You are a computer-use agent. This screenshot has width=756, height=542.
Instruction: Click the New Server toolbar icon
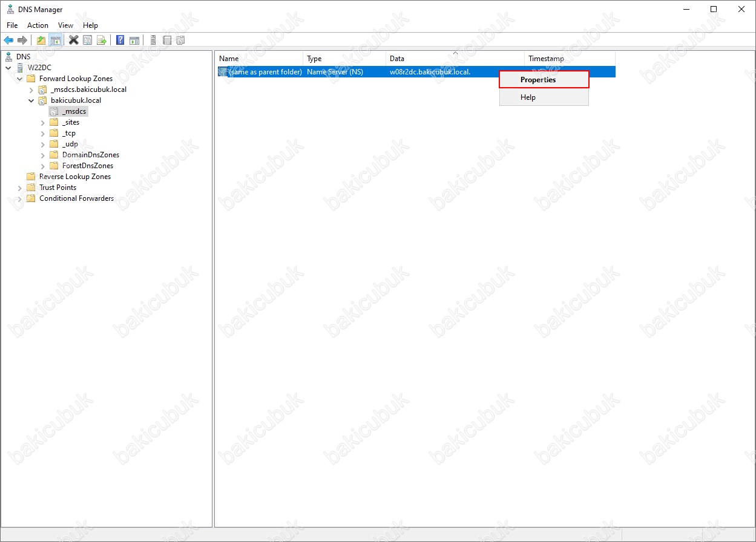[153, 41]
